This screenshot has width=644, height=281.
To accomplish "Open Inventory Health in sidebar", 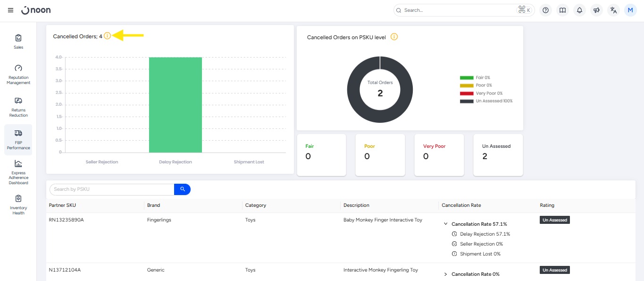I will tap(18, 204).
